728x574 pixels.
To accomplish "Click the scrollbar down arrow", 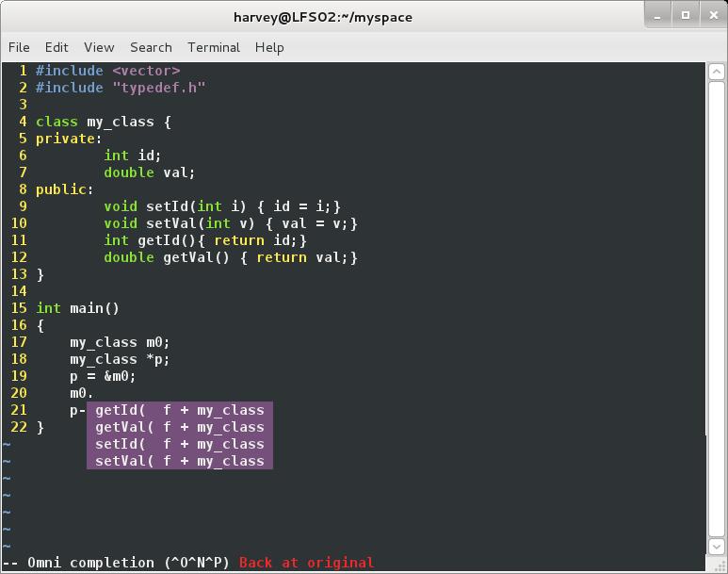I will [716, 547].
